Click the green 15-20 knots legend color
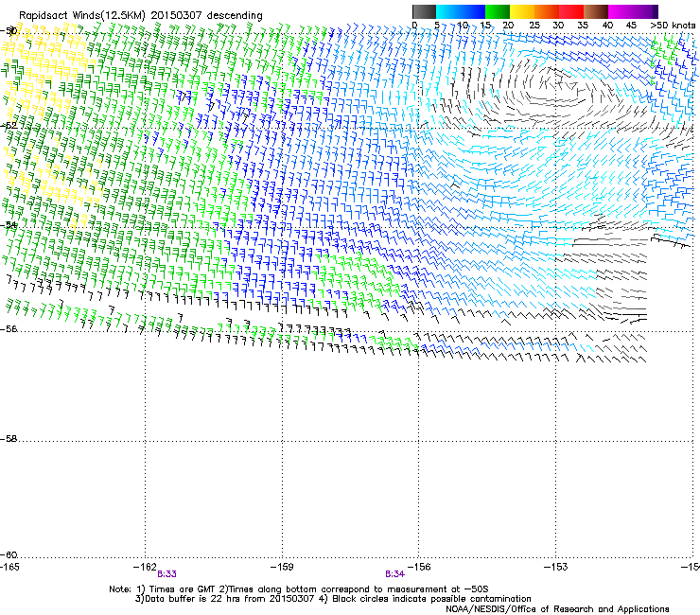This screenshot has height=615, width=700. pyautogui.click(x=498, y=11)
